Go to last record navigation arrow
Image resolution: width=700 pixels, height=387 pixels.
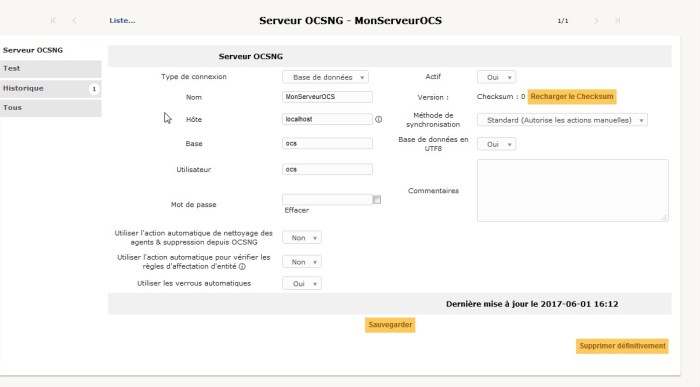[x=617, y=21]
